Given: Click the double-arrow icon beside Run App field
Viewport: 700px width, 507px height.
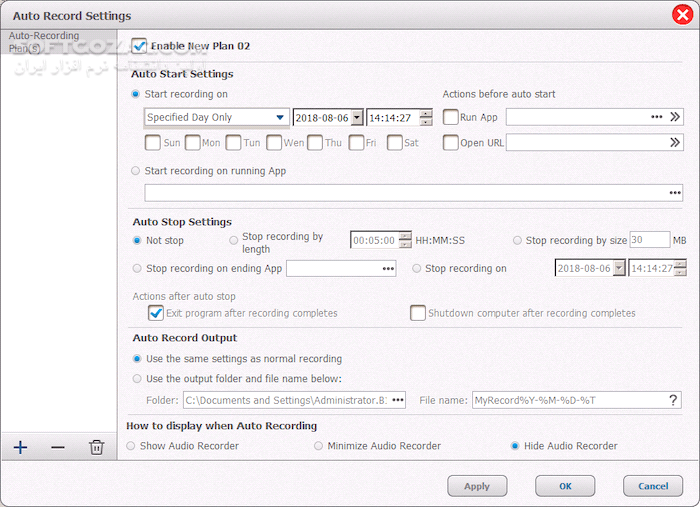Looking at the screenshot, I should point(675,117).
